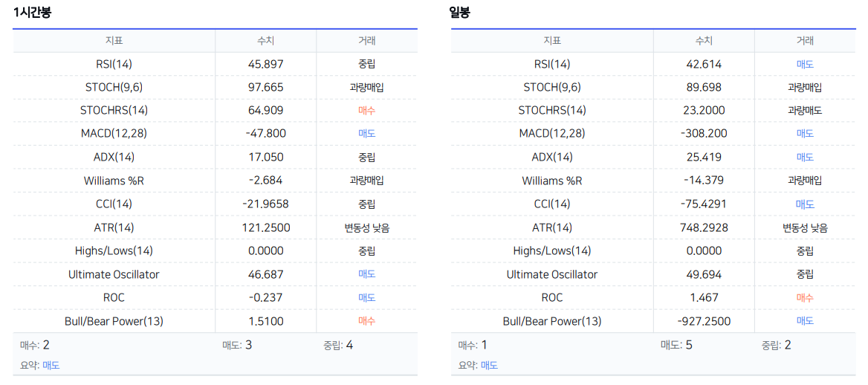Click value 121.2500 in 1시간봉 table

tap(266, 227)
